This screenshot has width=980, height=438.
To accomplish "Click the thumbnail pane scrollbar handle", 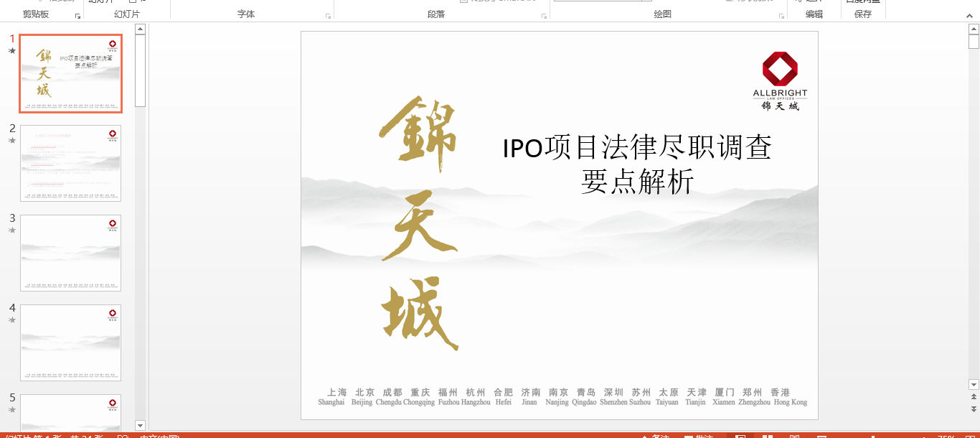I will coord(140,70).
